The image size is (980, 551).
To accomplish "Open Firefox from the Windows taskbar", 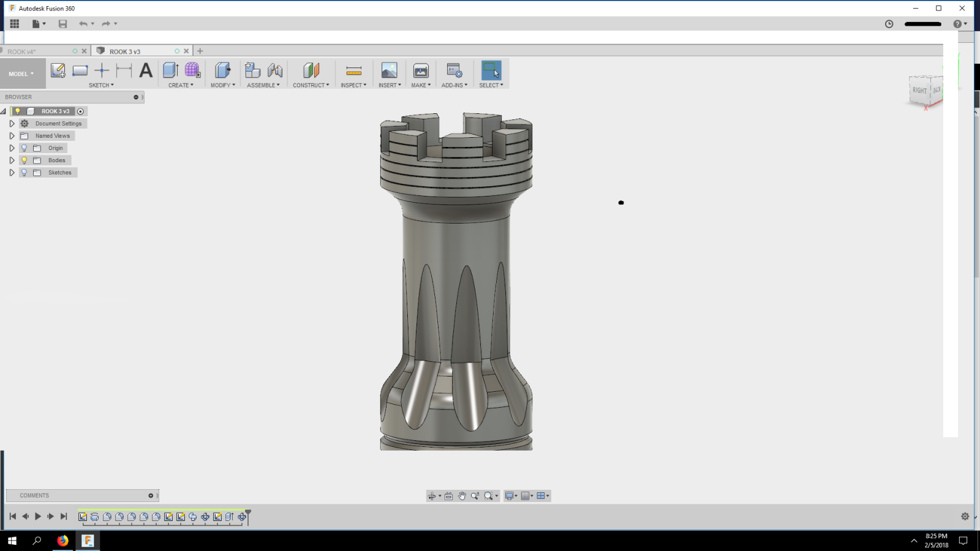I will (62, 541).
